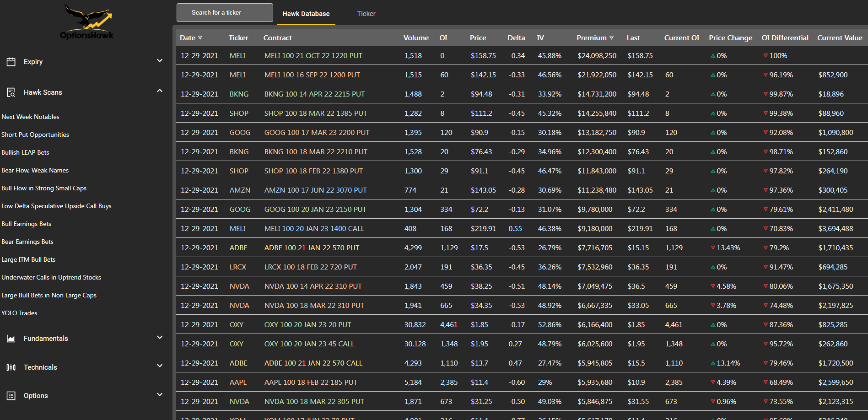Open the Next Week Notables scan
Viewport: 868px width, 420px height.
[30, 117]
